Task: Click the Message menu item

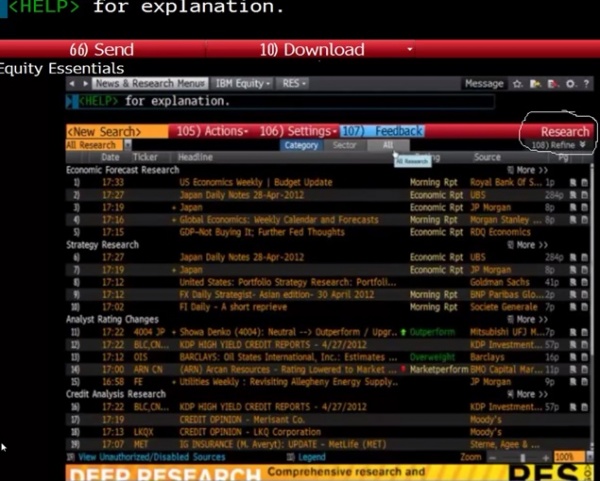Action: coord(484,84)
